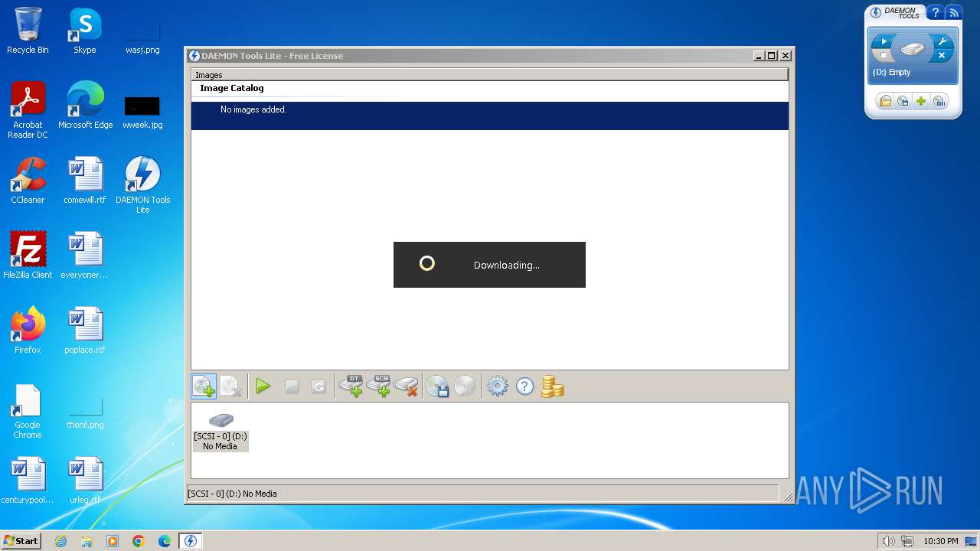Click the DAEMON Tools Lite title bar icon
Screen dimensions: 980x551
(x=194, y=56)
